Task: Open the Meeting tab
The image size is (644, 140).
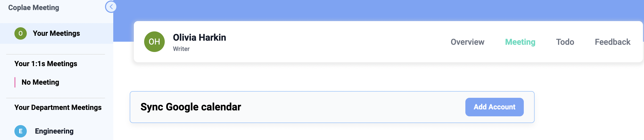Action: coord(520,42)
